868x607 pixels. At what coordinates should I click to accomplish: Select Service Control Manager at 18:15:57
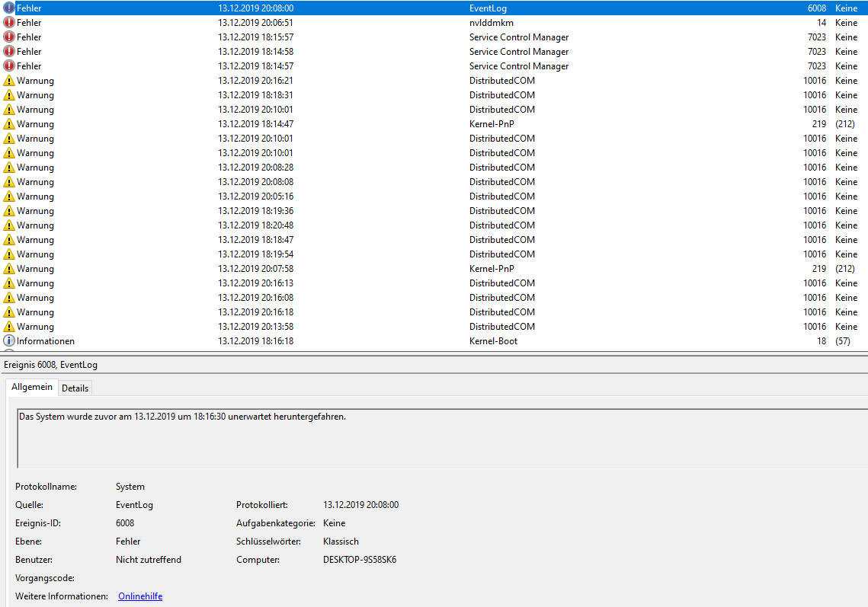point(519,37)
